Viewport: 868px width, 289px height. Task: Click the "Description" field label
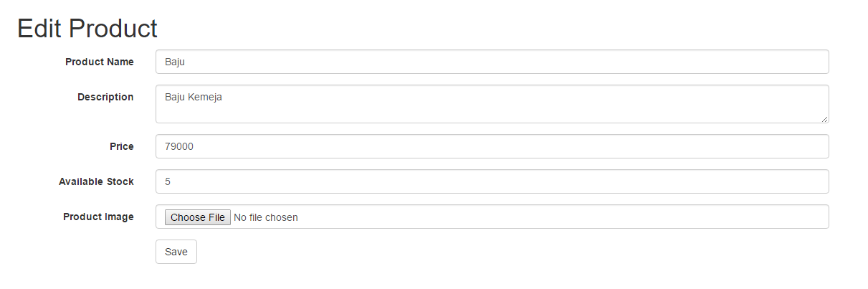pos(105,97)
